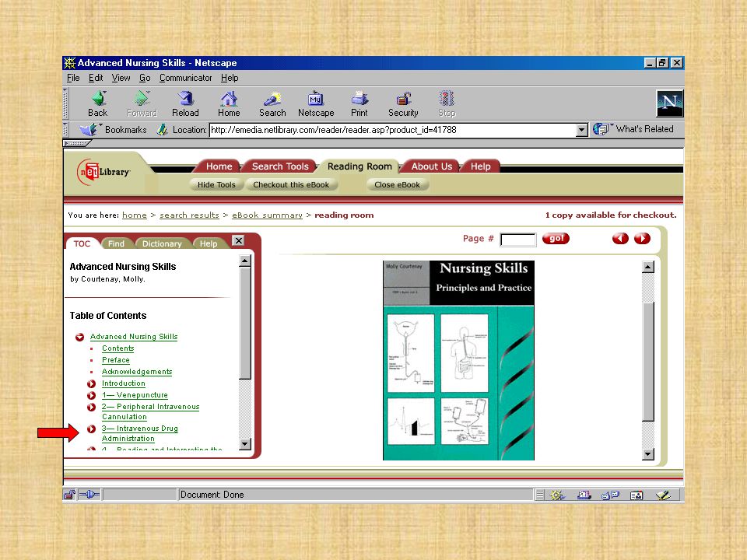Click the Page # input field
747x560 pixels.
click(518, 240)
